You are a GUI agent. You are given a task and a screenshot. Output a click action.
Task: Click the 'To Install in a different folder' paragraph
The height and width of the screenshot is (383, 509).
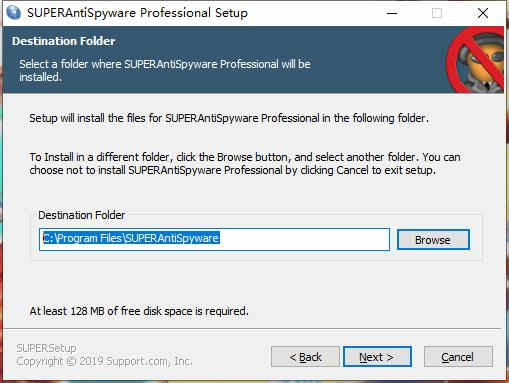click(245, 164)
